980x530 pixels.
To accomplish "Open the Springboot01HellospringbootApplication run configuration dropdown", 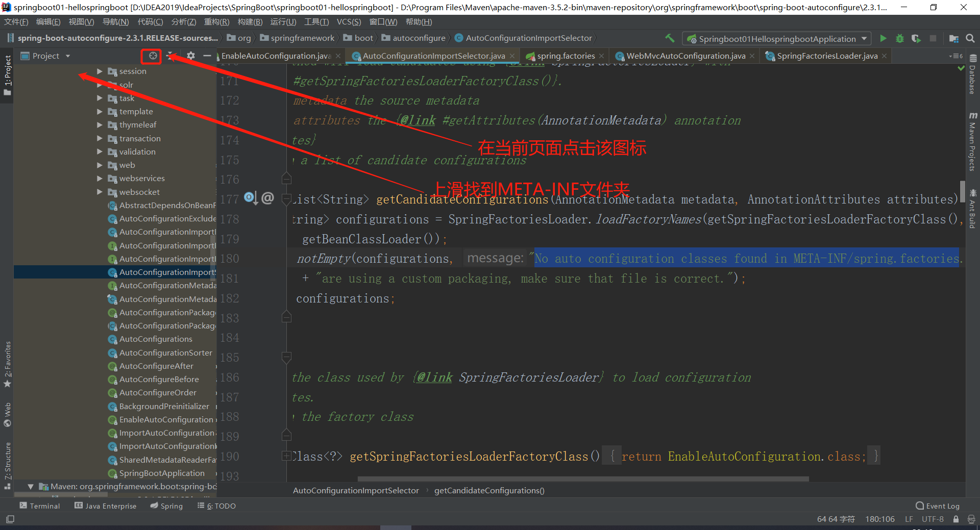I will (x=776, y=39).
